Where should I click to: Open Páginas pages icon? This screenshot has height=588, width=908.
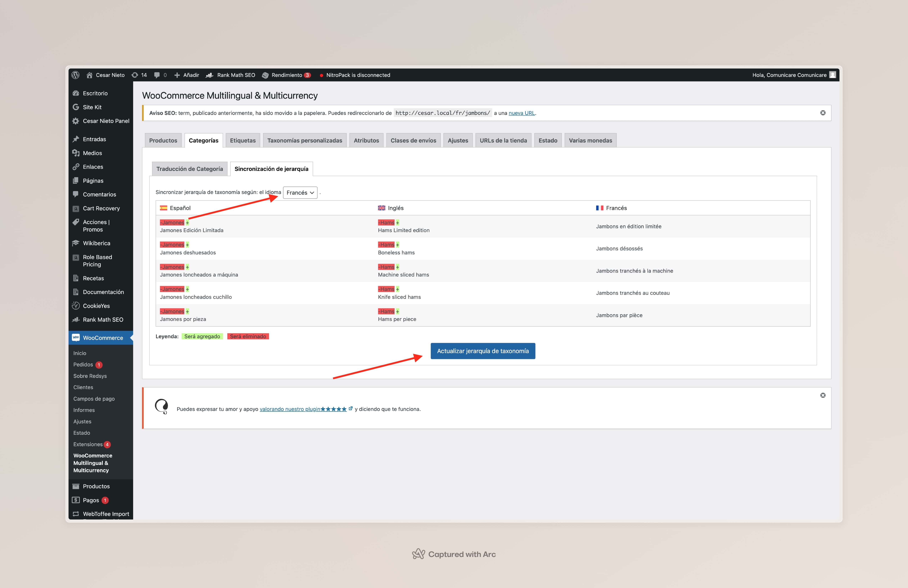(x=75, y=180)
